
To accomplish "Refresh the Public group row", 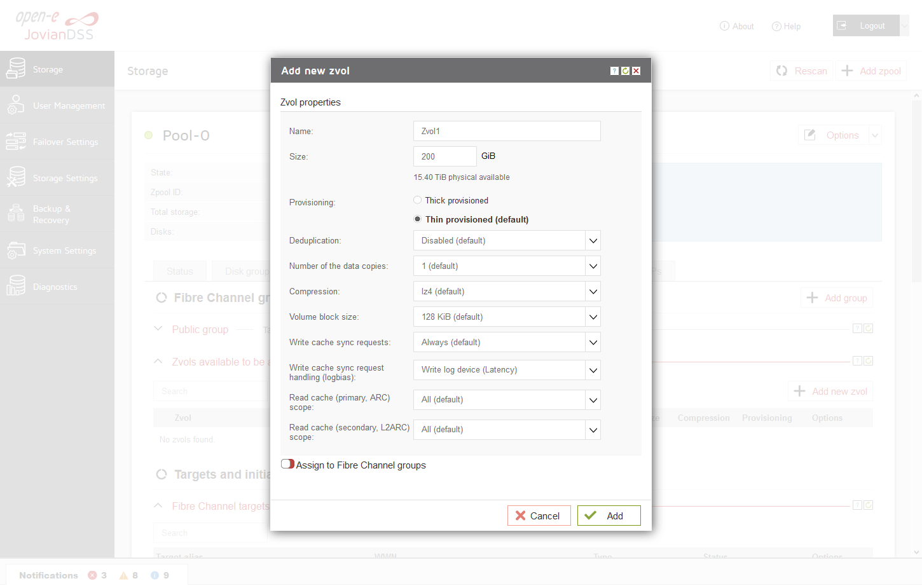I will (869, 329).
